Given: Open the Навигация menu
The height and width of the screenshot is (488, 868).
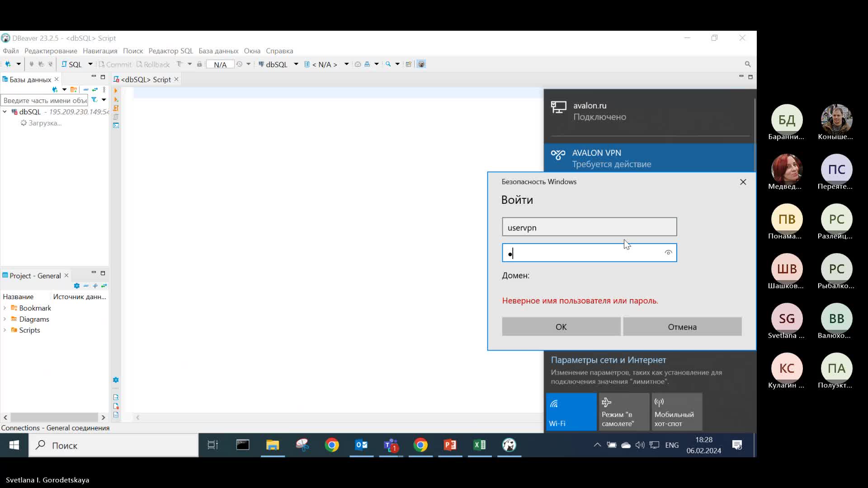Looking at the screenshot, I should pos(100,51).
